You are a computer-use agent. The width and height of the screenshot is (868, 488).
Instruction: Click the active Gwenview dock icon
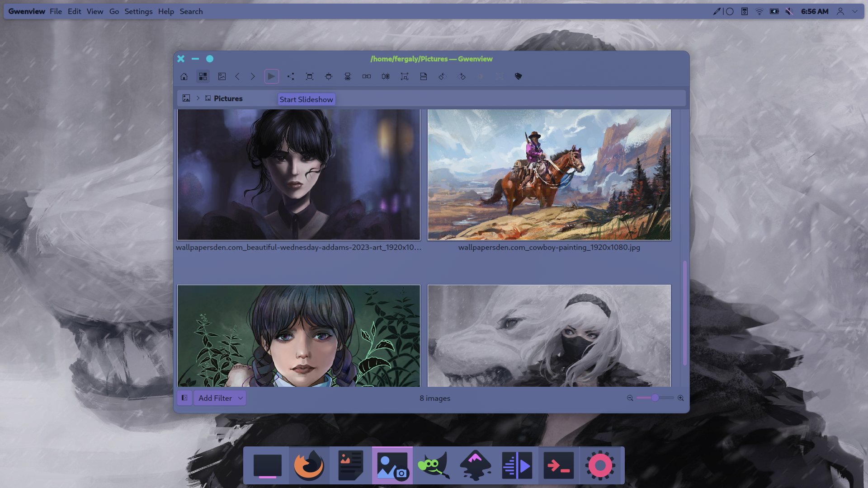(x=392, y=466)
